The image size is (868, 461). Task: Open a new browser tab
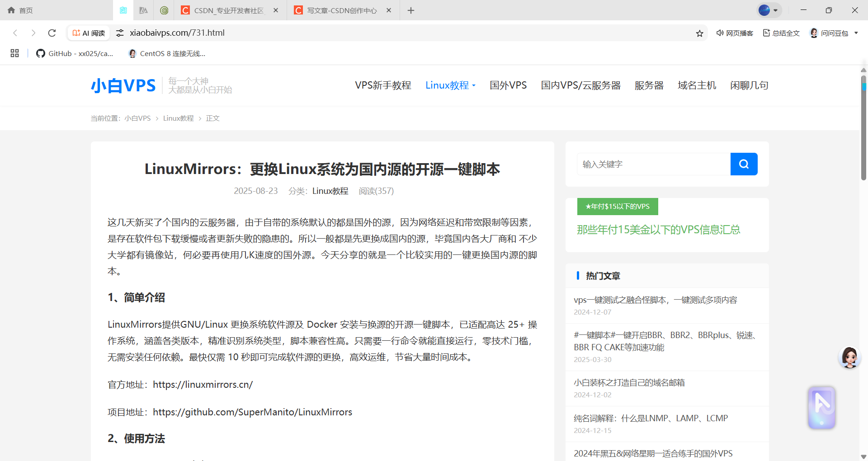411,10
